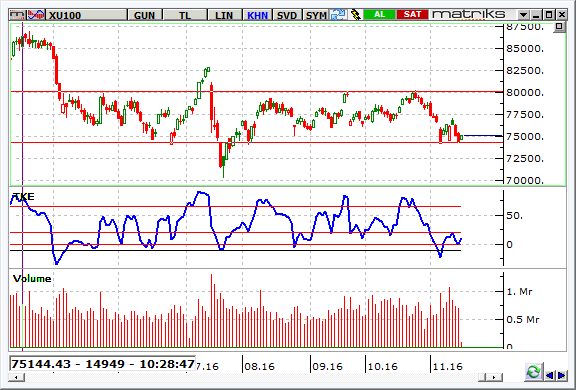Click the Matriks system menu icon
This screenshot has height=390, width=576.
pyautogui.click(x=18, y=15)
